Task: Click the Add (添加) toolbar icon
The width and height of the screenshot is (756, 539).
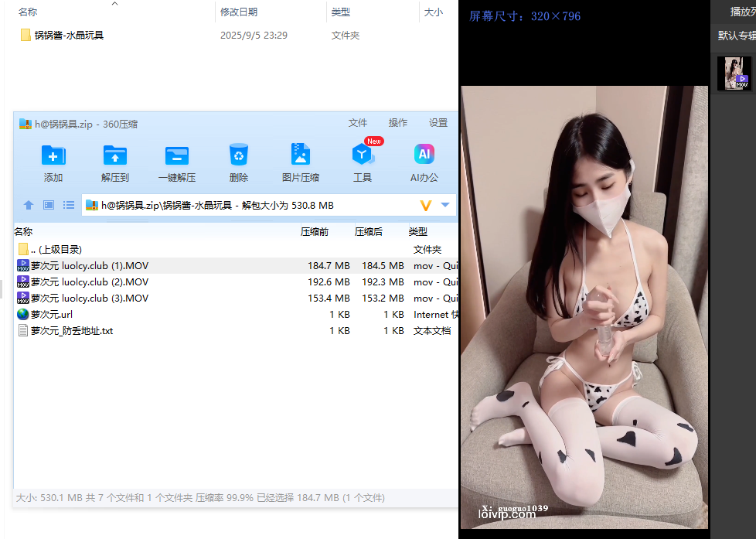Action: [x=53, y=156]
